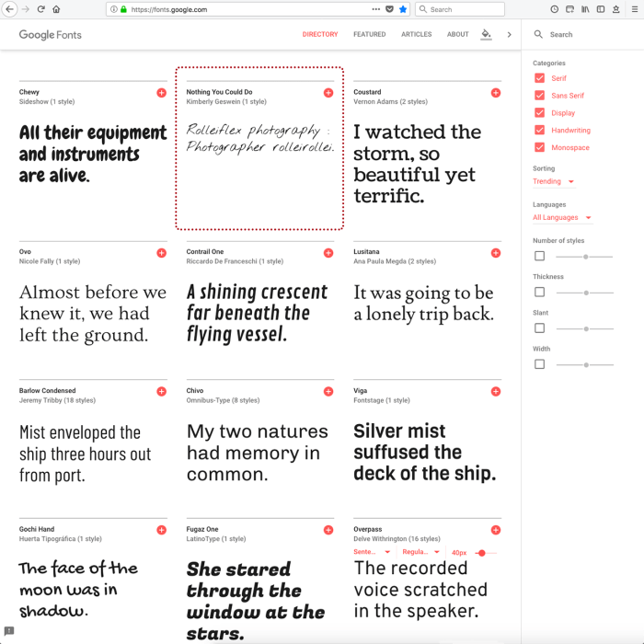Image resolution: width=644 pixels, height=644 pixels.
Task: Open the Trending sorting dropdown
Action: 553,181
